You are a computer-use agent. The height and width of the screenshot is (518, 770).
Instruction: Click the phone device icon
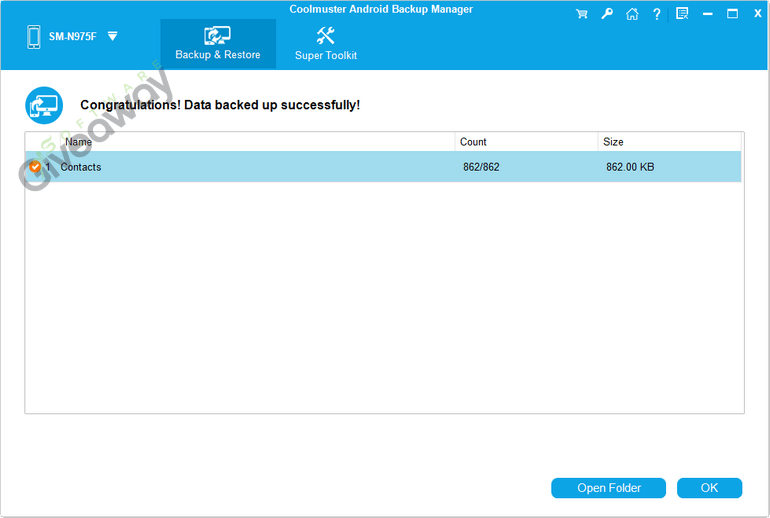(34, 37)
